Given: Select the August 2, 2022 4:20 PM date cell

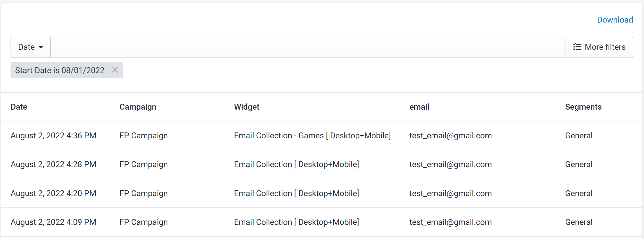Looking at the screenshot, I should pos(53,193).
